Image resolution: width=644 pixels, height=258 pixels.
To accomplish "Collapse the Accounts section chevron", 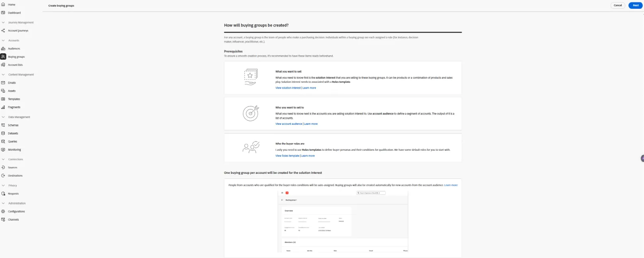I will tap(3, 41).
